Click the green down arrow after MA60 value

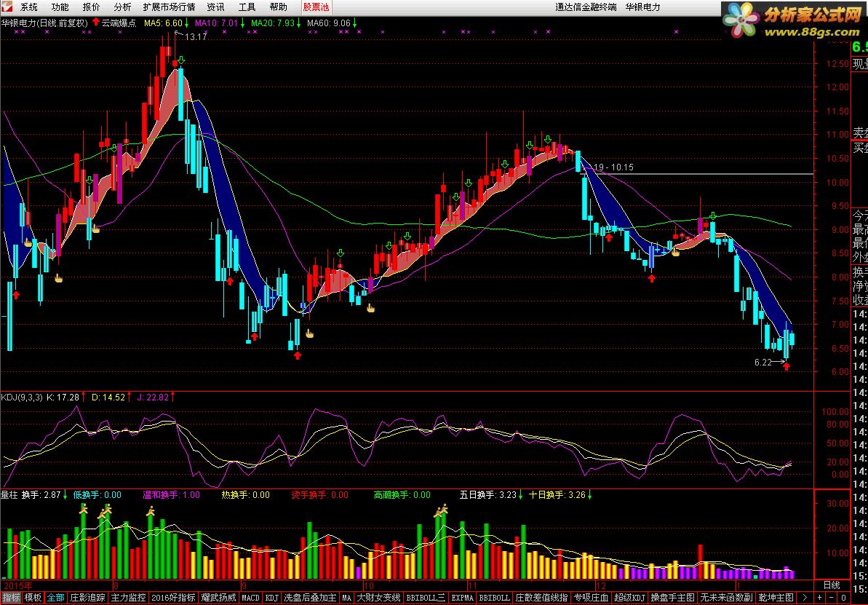355,23
